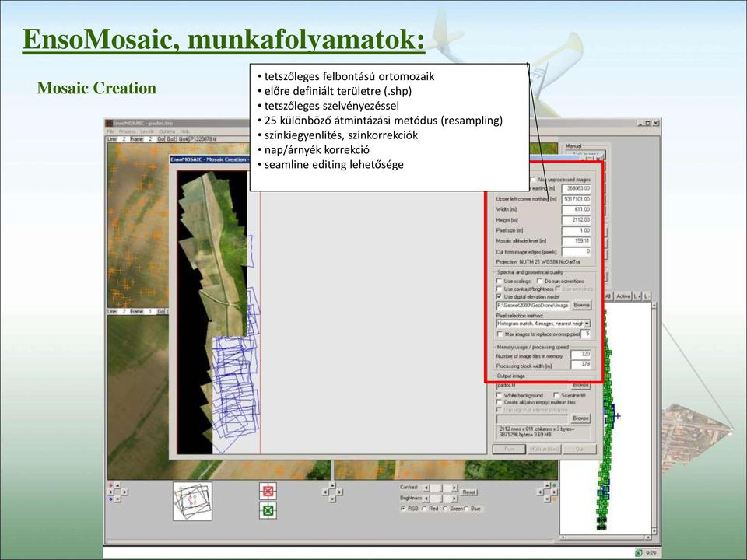Click Browse beside the elevation model path
This screenshot has width=747, height=560.
[x=581, y=305]
